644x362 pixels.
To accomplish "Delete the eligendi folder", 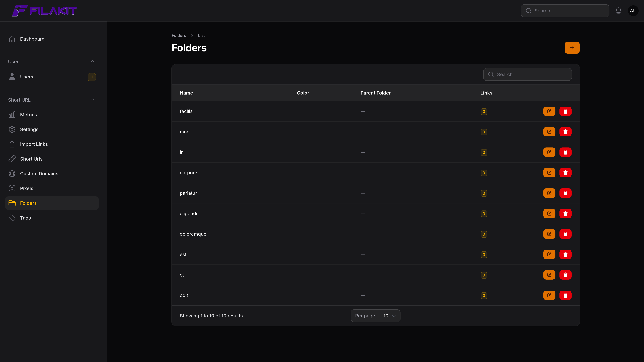I will click(x=565, y=214).
